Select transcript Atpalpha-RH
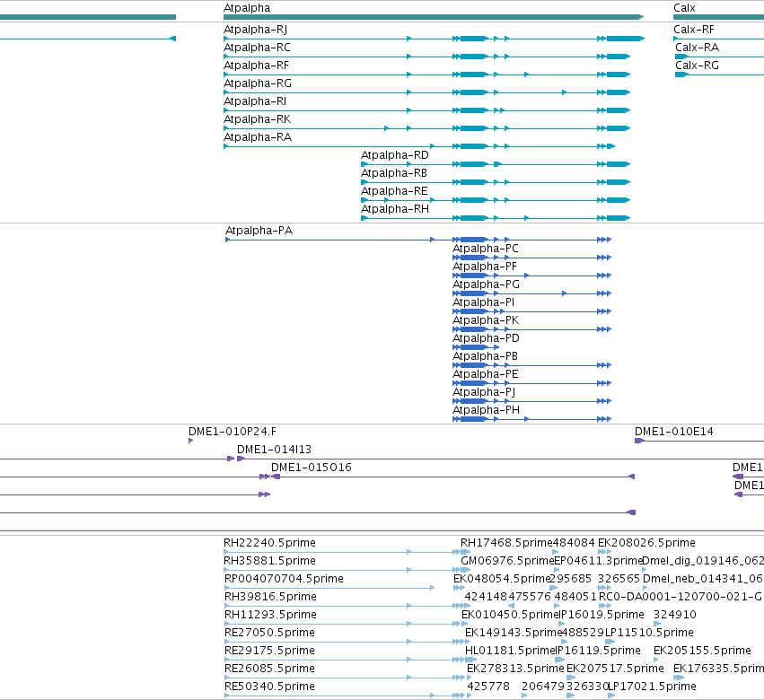 pos(395,209)
